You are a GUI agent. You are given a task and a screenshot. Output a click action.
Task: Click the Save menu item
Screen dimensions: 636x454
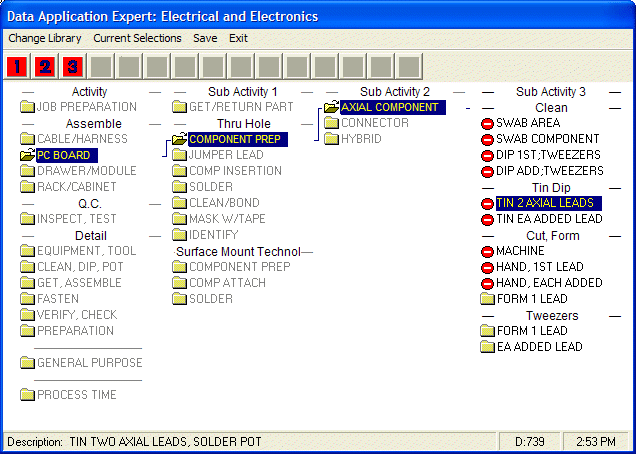tap(205, 38)
